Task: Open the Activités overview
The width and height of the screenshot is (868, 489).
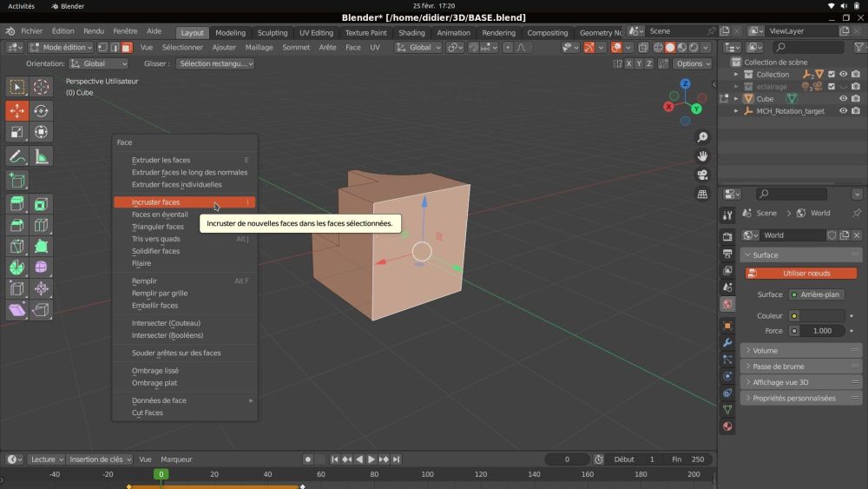Action: [x=21, y=6]
